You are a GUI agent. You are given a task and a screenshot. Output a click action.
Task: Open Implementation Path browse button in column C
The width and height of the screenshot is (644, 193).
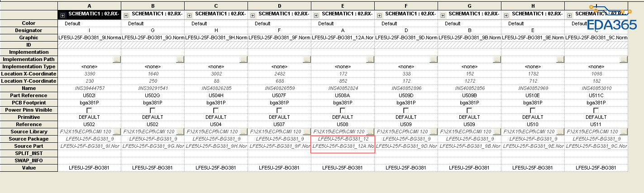243,59
